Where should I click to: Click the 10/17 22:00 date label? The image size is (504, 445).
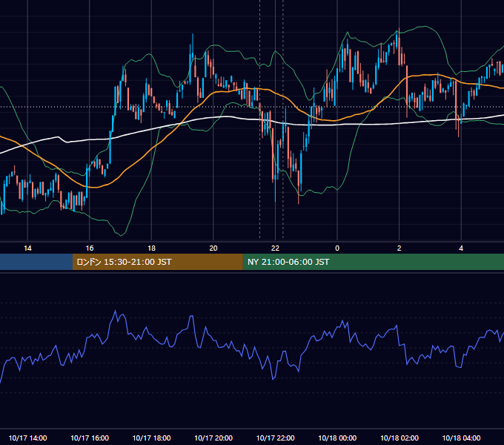coord(276,438)
